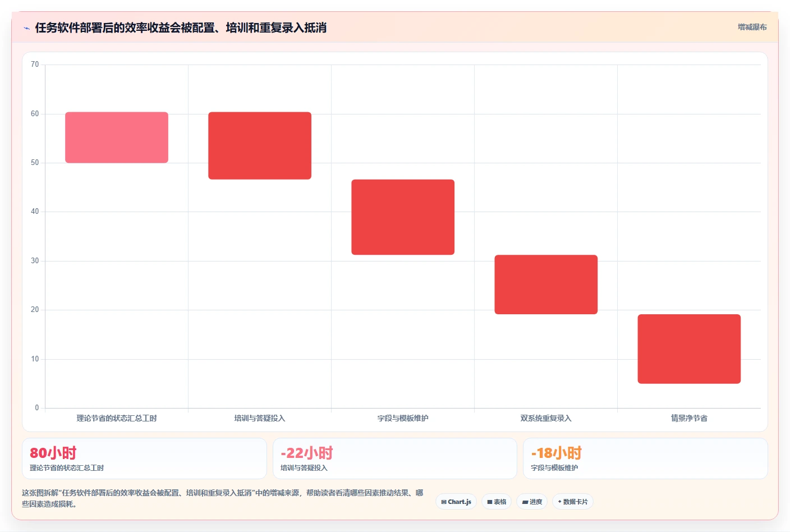Click the y-axis value 40
The image size is (790, 532).
click(x=35, y=212)
